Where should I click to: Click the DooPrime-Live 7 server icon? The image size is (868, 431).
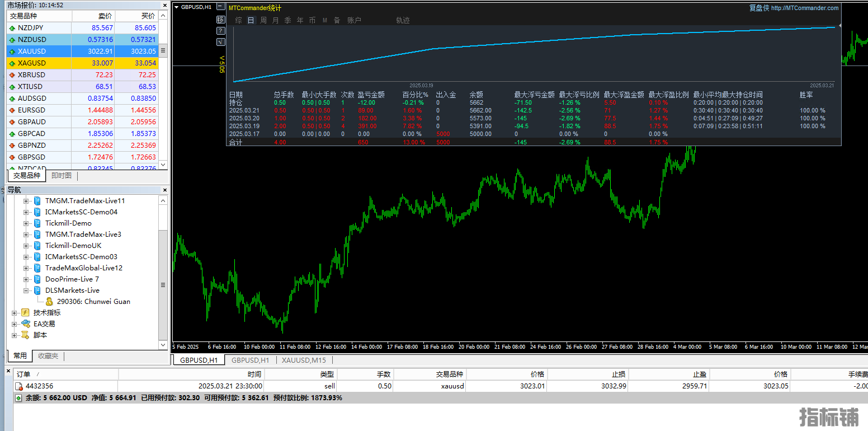(37, 279)
